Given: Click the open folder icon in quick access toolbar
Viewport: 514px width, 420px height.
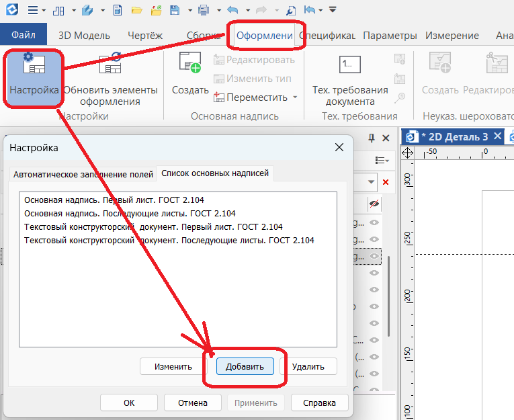Looking at the screenshot, I should [137, 10].
